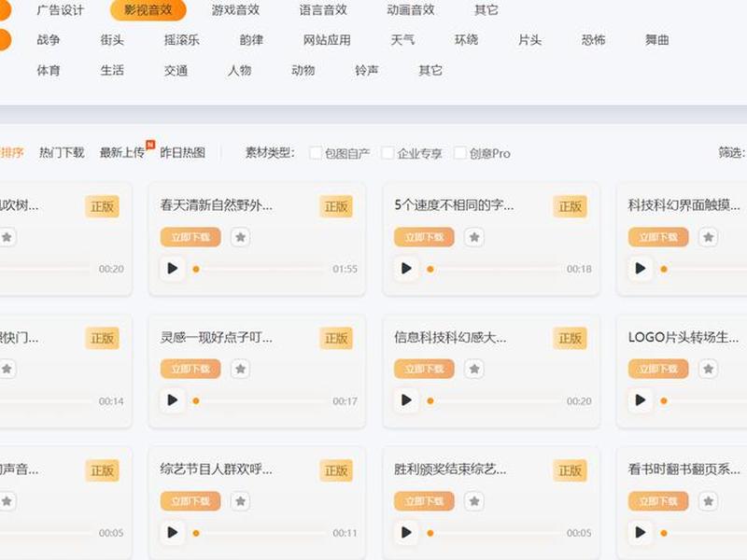Image resolution: width=747 pixels, height=560 pixels.
Task: Click 立即下载 for 春天清新自然野外
Action: pos(190,237)
